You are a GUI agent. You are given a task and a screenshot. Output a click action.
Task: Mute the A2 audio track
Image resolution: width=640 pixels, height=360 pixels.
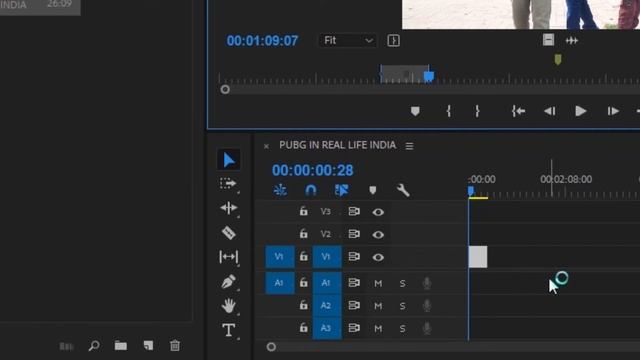[x=378, y=306]
